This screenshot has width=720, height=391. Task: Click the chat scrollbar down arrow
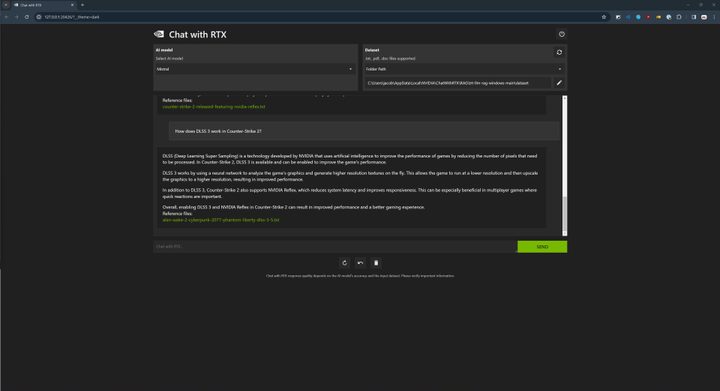point(565,234)
